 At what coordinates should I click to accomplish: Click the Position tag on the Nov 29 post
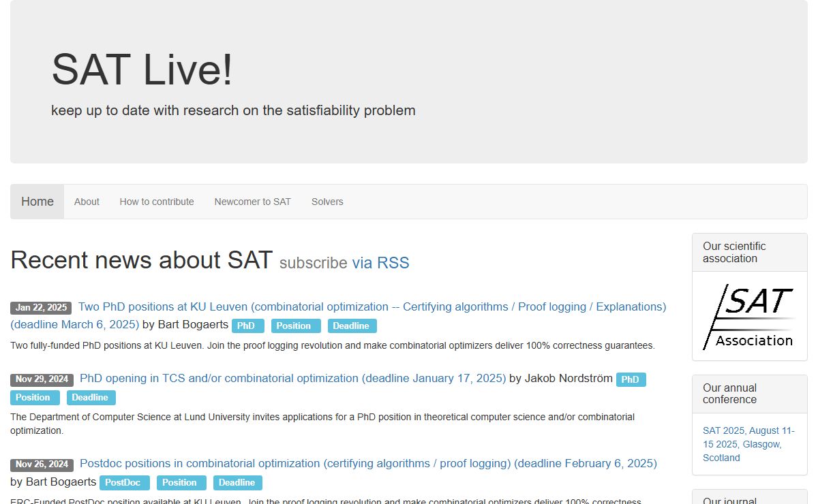coord(33,397)
